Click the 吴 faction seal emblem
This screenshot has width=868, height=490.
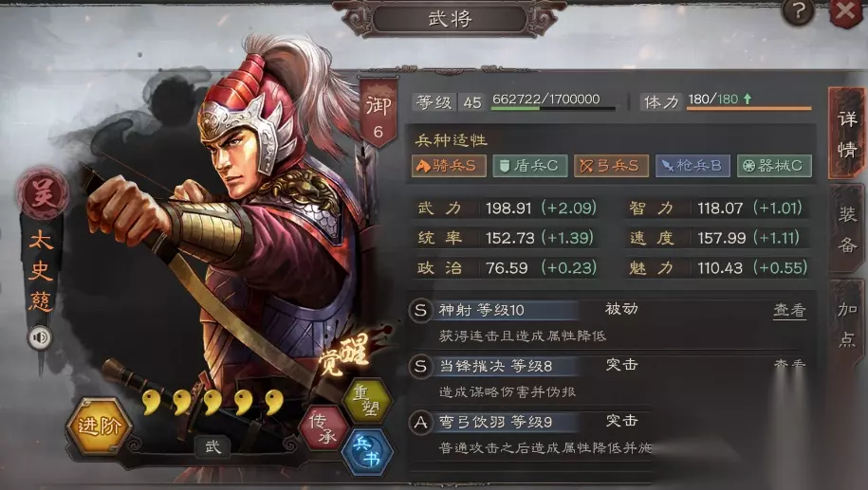pos(43,193)
